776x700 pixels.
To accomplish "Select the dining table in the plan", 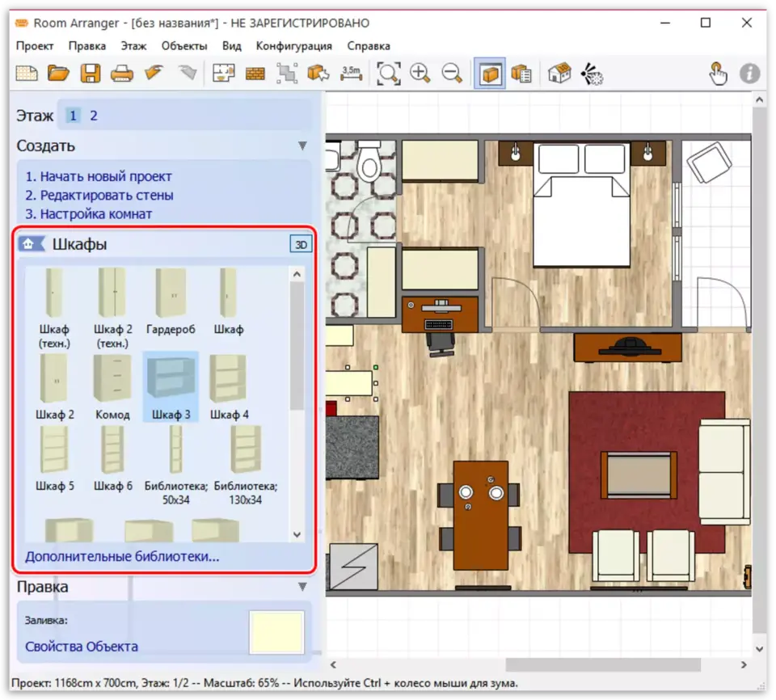I will (x=480, y=516).
